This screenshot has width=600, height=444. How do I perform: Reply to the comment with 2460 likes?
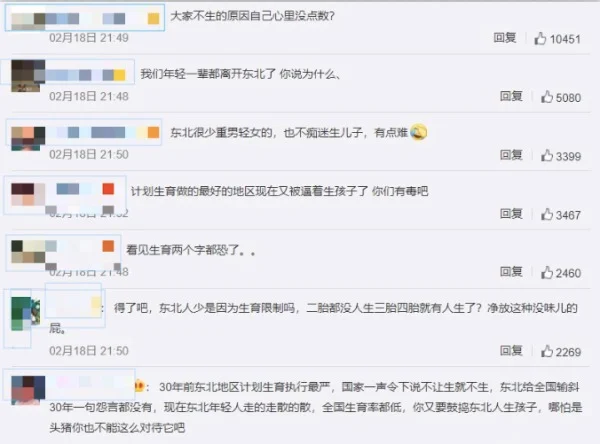511,272
